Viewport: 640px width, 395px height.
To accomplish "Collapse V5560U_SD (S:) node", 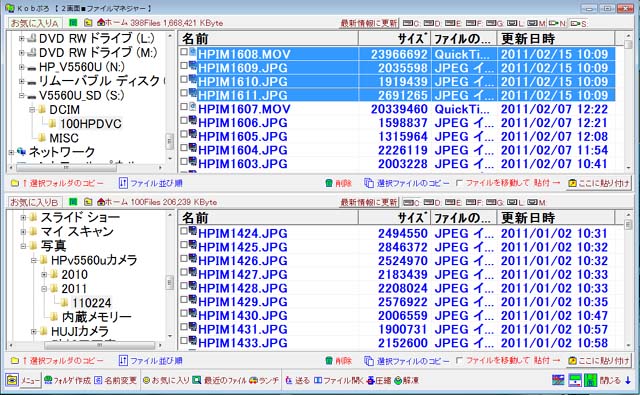I will [x=21, y=96].
